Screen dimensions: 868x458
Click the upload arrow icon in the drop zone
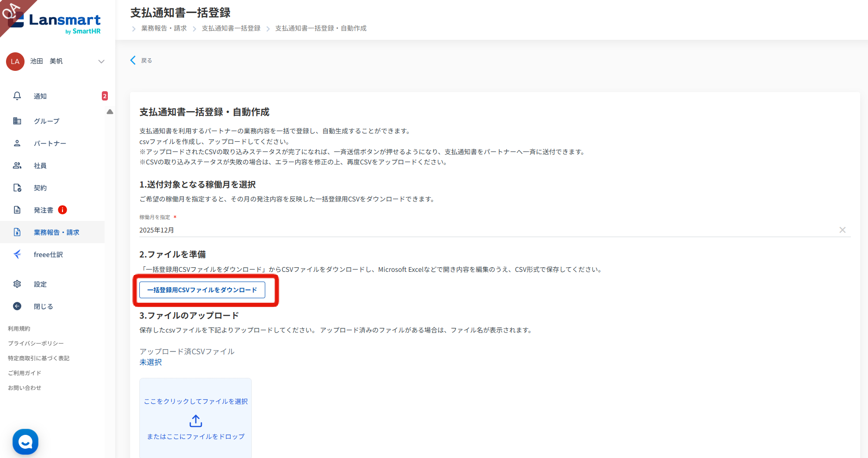coord(196,421)
